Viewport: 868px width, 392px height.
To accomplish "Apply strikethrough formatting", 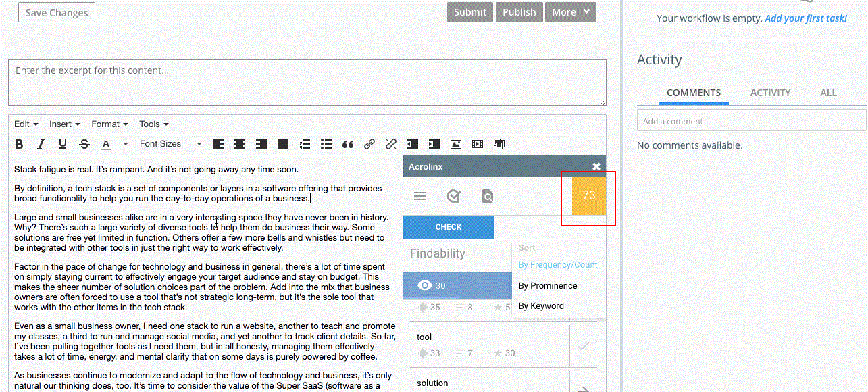I will (84, 144).
